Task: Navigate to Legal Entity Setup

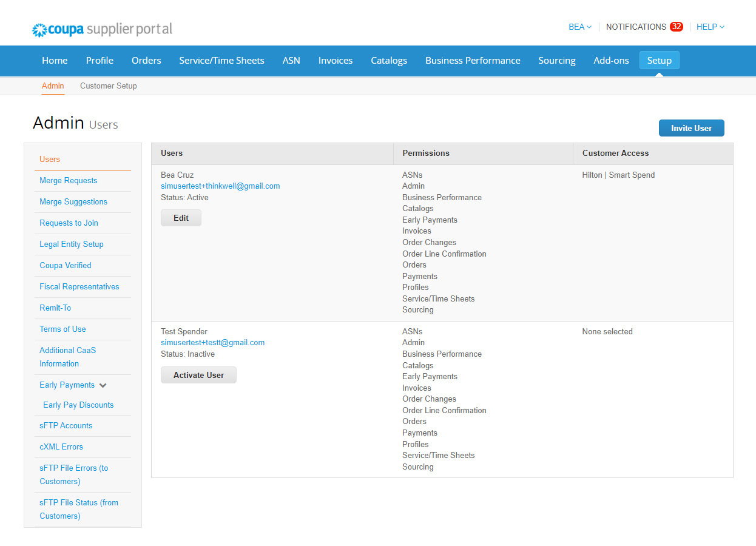Action: coord(71,244)
